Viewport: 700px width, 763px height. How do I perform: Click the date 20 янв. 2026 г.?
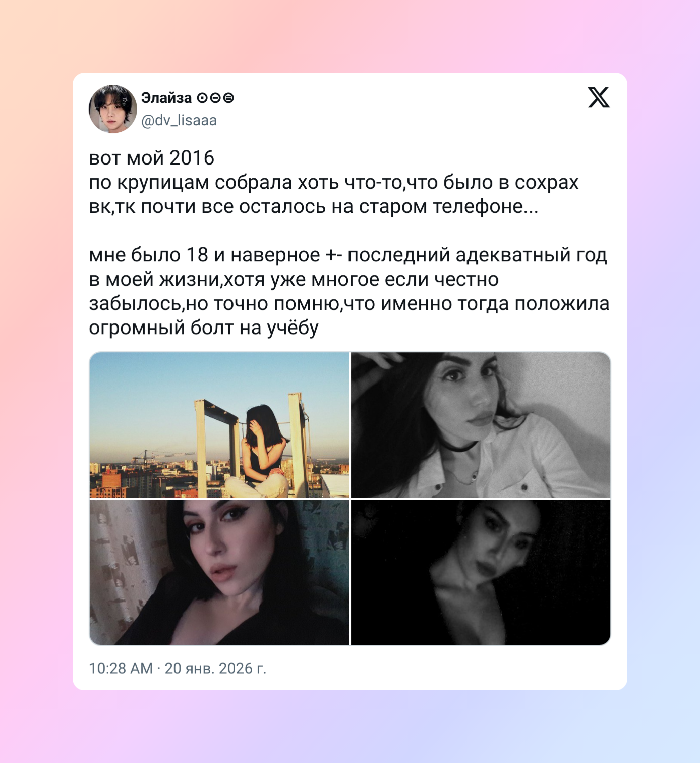[x=215, y=668]
